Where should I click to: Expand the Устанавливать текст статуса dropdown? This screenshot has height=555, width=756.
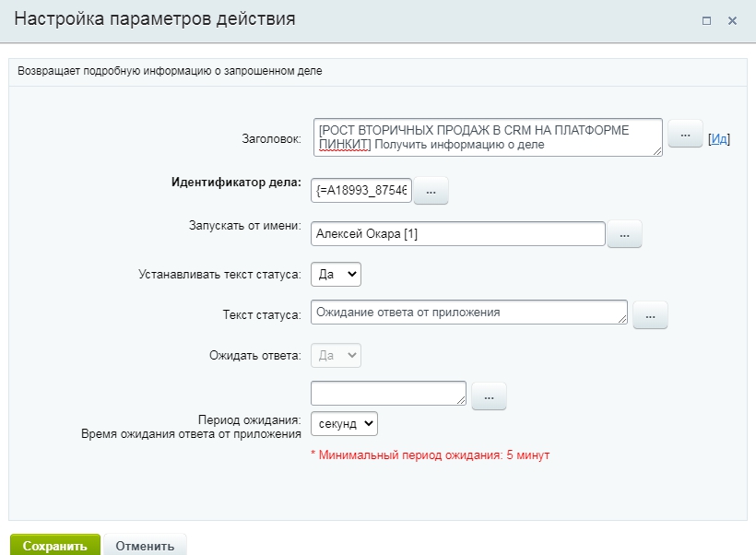click(x=337, y=274)
